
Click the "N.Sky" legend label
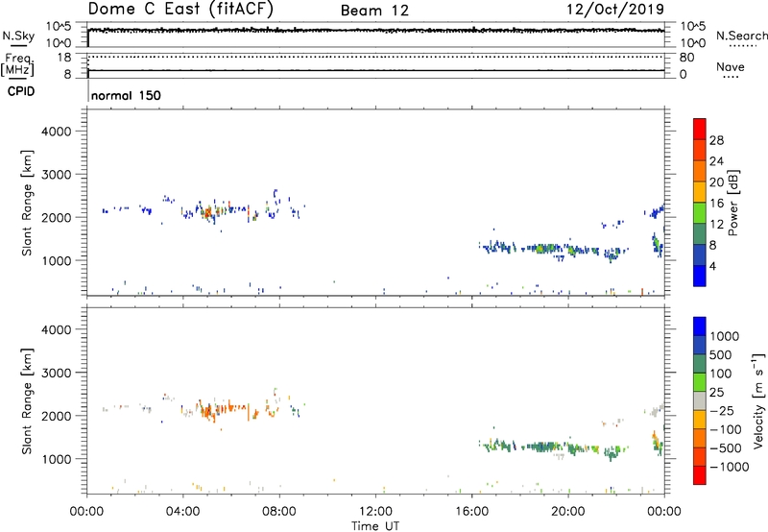[18, 36]
